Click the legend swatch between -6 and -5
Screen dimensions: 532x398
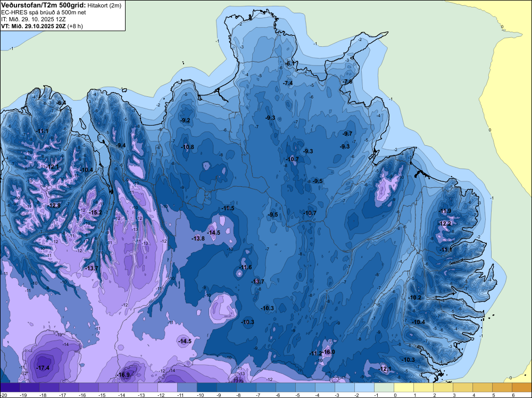[285, 387]
